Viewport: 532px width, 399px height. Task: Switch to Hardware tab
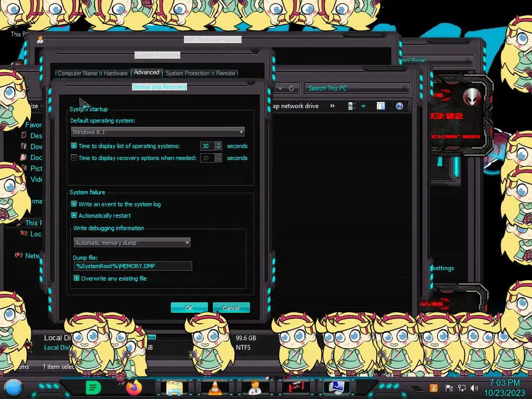[x=115, y=73]
